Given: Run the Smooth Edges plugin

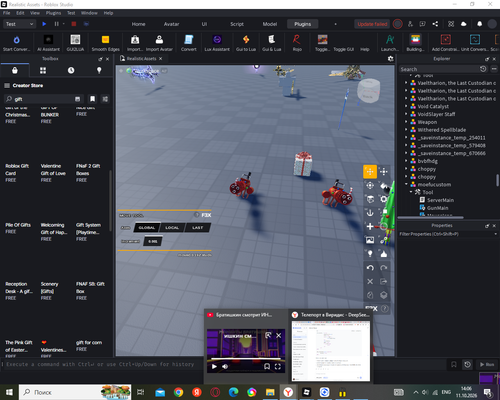Looking at the screenshot, I should coord(105,40).
